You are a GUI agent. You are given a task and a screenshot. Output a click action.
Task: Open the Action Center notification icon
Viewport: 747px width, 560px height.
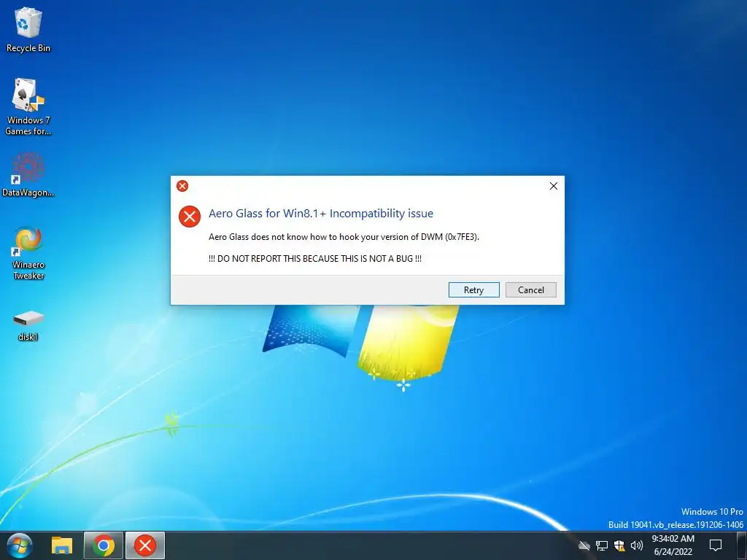(716, 545)
